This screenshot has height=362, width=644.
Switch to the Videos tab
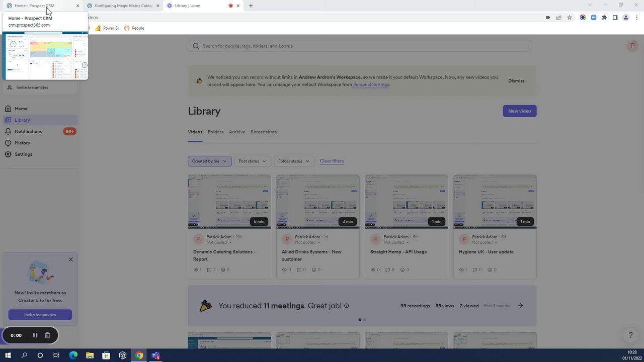[x=195, y=132]
